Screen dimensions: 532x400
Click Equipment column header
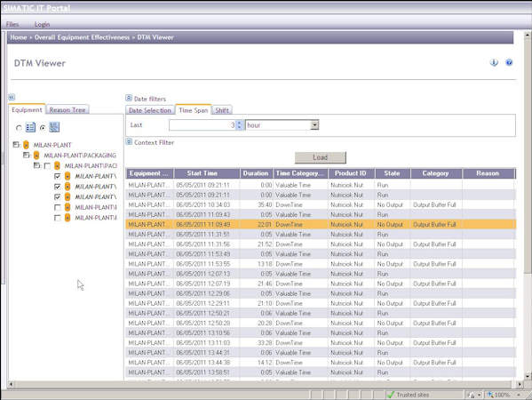tap(149, 173)
